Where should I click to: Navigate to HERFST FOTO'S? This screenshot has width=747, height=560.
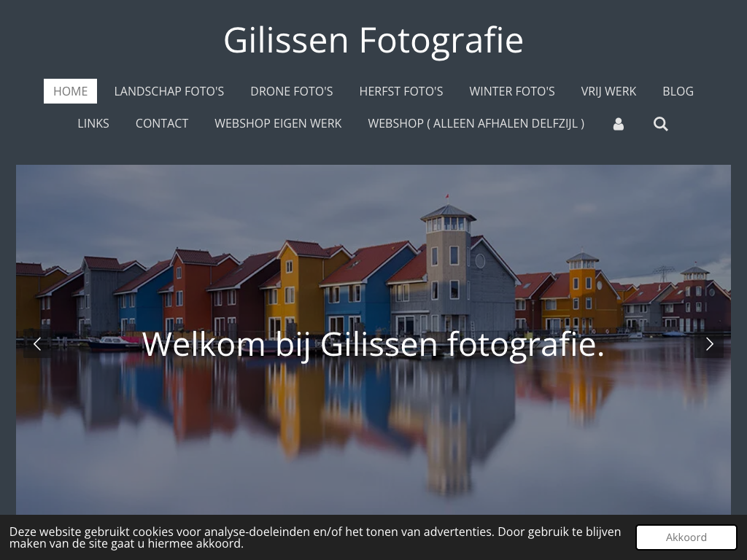tap(401, 91)
